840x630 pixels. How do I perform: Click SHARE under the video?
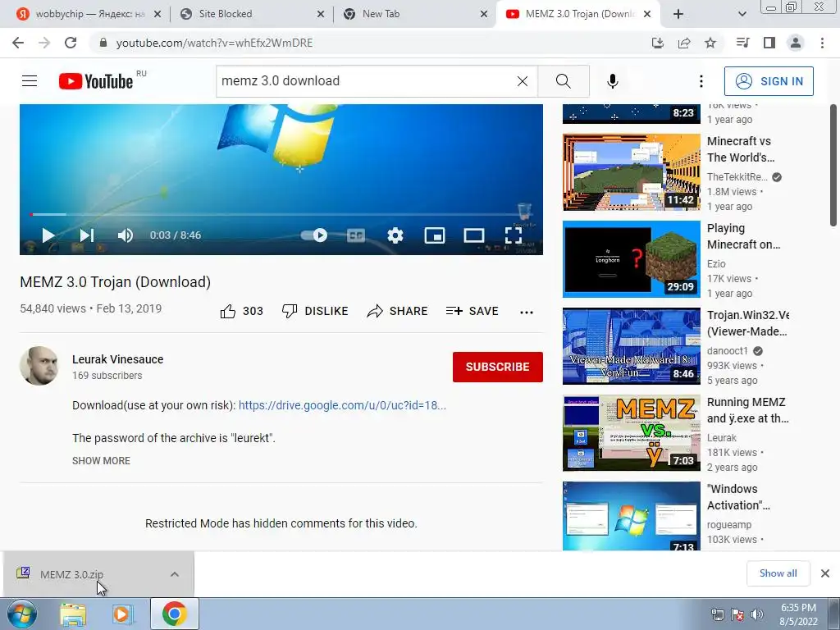click(x=397, y=311)
